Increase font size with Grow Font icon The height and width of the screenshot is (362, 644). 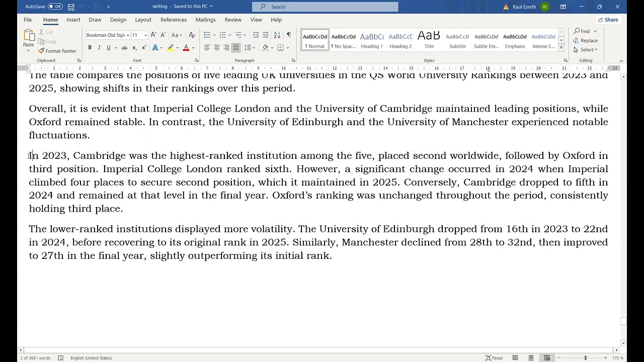[153, 35]
